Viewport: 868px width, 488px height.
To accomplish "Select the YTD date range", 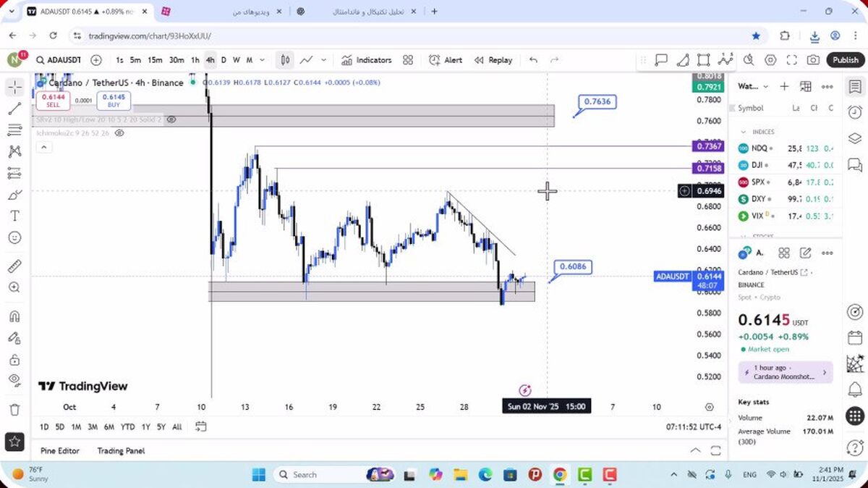I will 127,427.
